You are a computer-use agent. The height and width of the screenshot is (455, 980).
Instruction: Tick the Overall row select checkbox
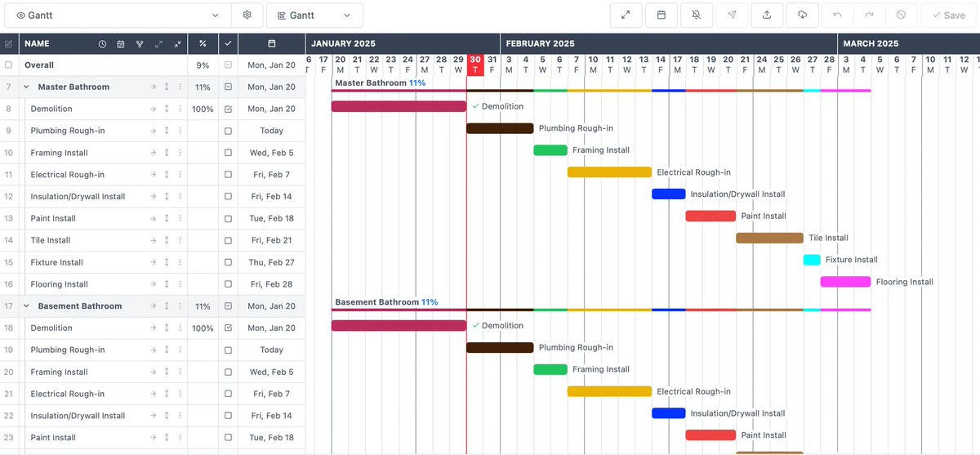point(8,65)
